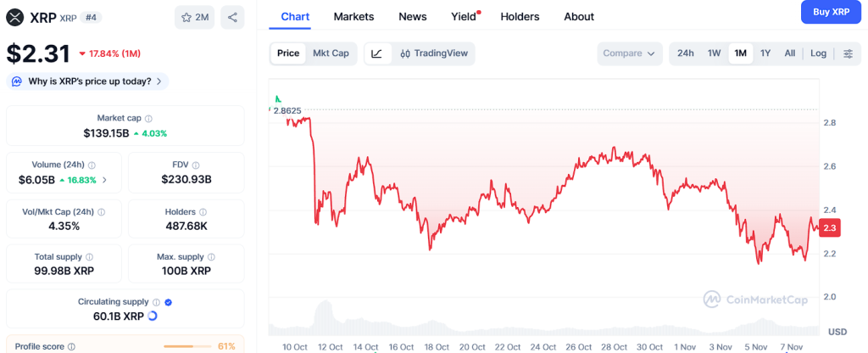Click the Buy XRP button
The width and height of the screenshot is (868, 353).
(x=831, y=12)
